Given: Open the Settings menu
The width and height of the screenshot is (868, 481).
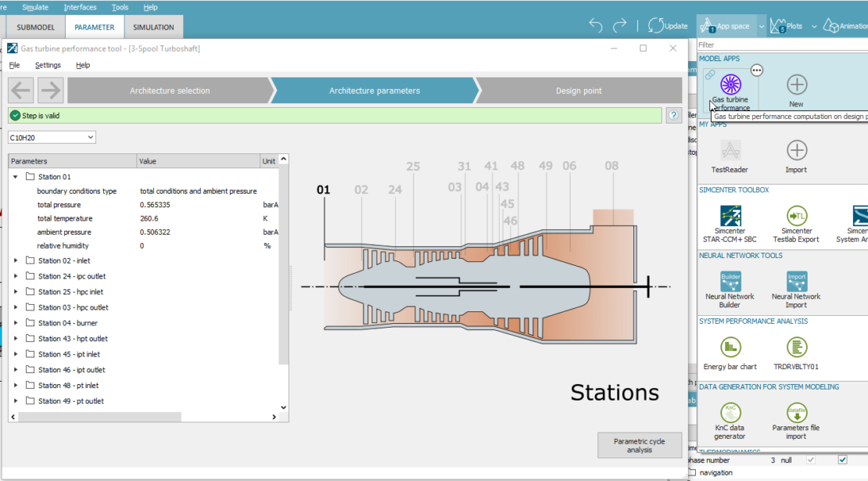Looking at the screenshot, I should pos(48,65).
